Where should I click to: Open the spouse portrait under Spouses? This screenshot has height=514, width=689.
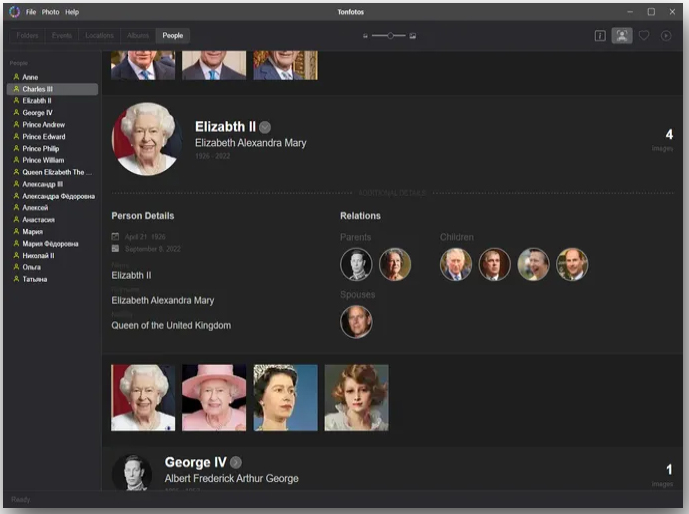tap(356, 322)
